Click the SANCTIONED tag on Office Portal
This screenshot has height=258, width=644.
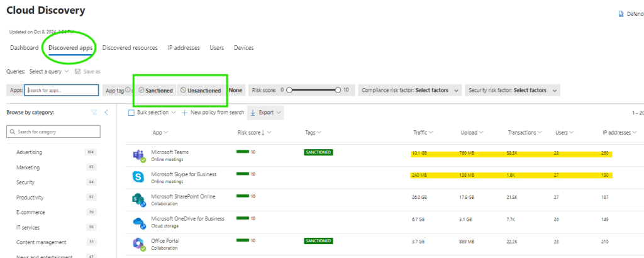(318, 241)
